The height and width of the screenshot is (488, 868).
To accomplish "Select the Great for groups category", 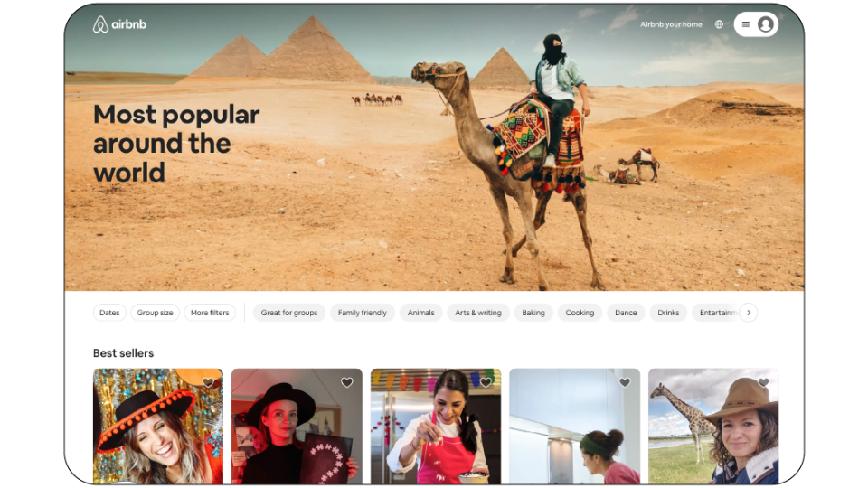I will 289,313.
